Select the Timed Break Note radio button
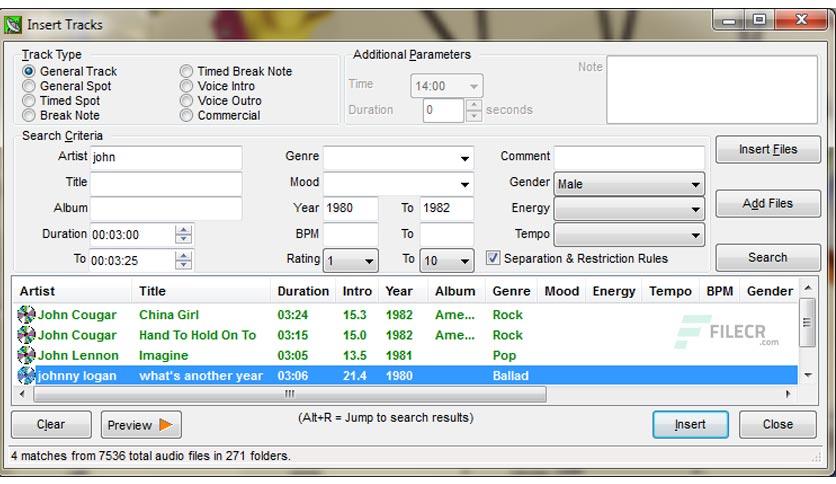The width and height of the screenshot is (836, 484). tap(186, 72)
